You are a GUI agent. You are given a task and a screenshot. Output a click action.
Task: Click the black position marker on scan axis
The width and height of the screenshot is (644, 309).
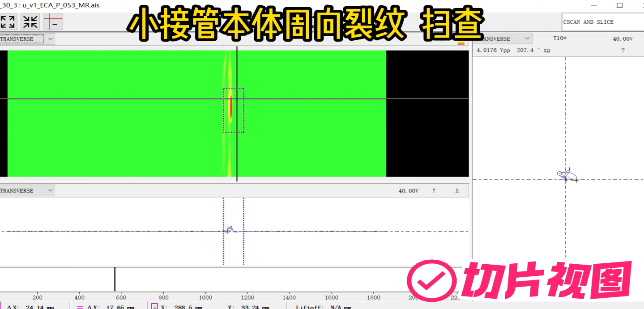click(x=115, y=279)
